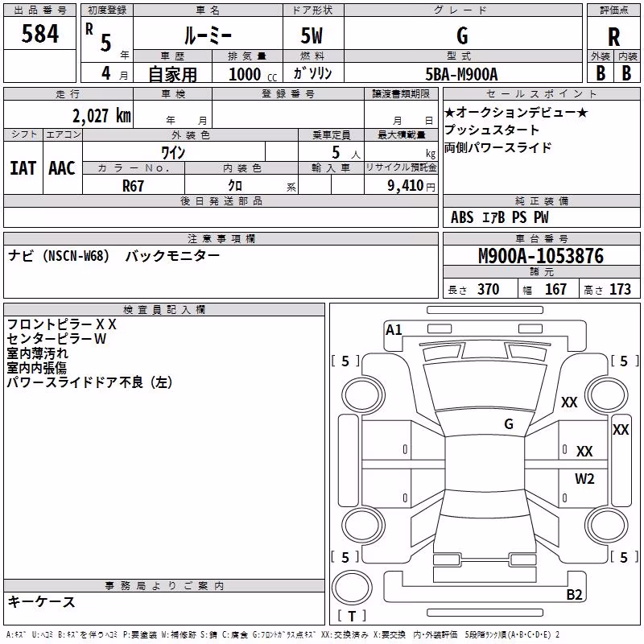Click grade value G

pos(462,35)
